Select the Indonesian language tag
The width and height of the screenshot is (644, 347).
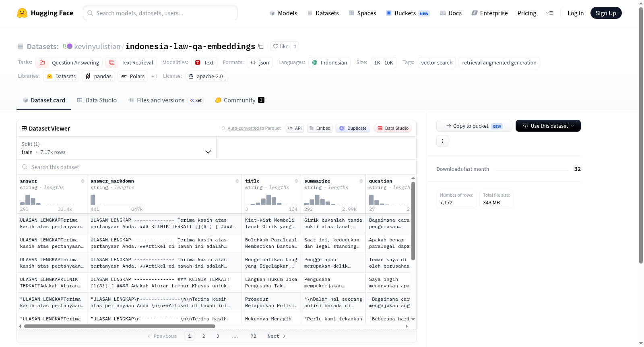[x=329, y=62]
